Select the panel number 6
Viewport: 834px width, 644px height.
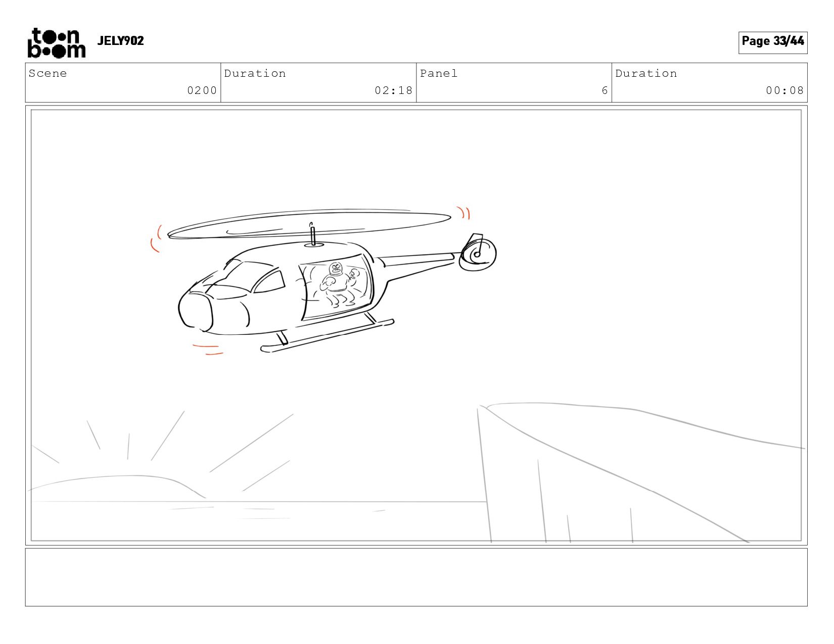tap(605, 90)
